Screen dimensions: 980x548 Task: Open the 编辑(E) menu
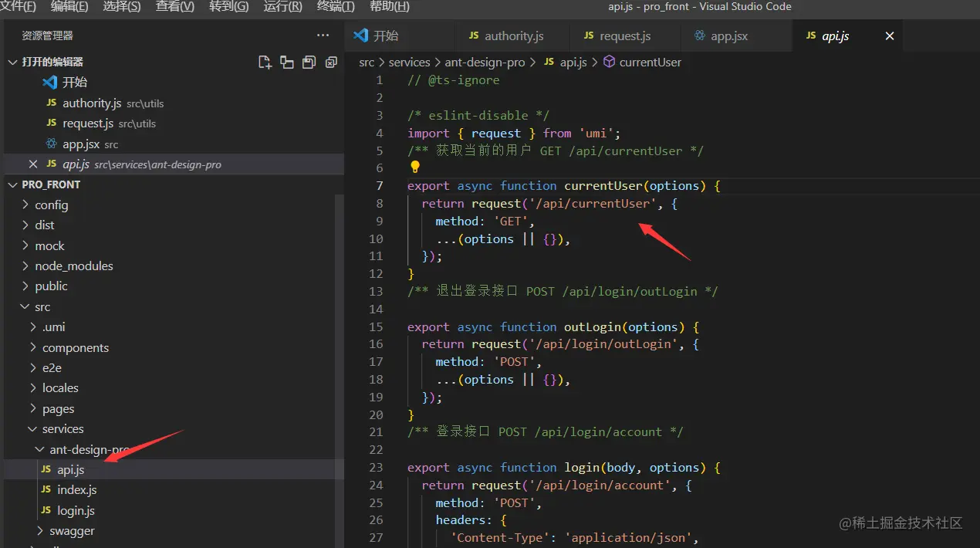[x=69, y=7]
